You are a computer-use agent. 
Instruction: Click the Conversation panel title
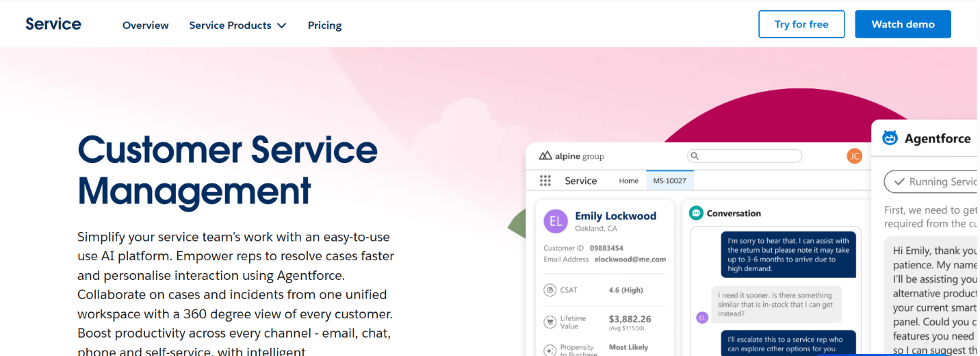pos(734,214)
